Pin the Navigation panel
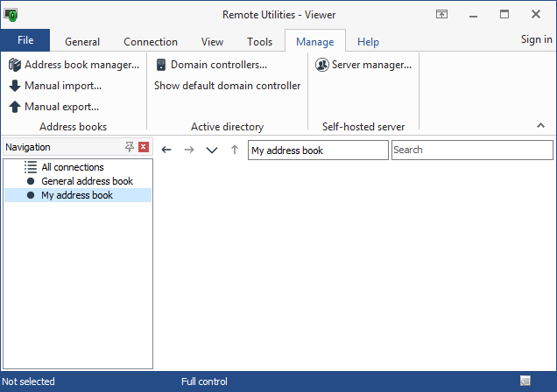This screenshot has height=392, width=557. (x=130, y=147)
